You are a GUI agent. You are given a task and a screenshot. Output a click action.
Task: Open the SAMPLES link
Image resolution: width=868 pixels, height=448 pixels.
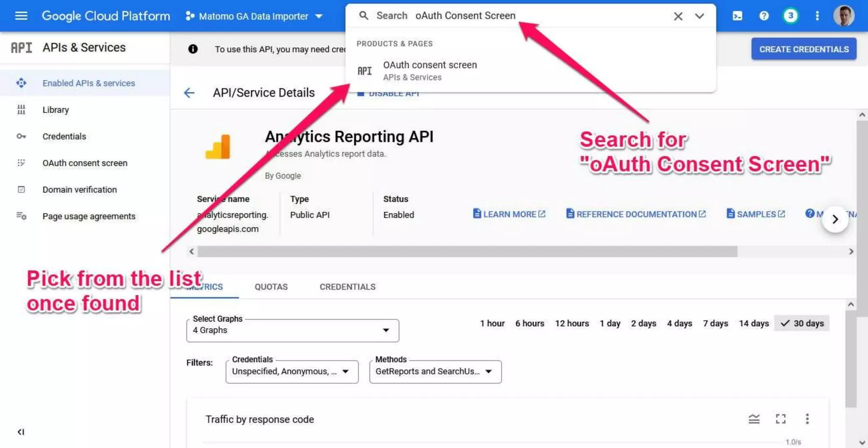pyautogui.click(x=756, y=214)
